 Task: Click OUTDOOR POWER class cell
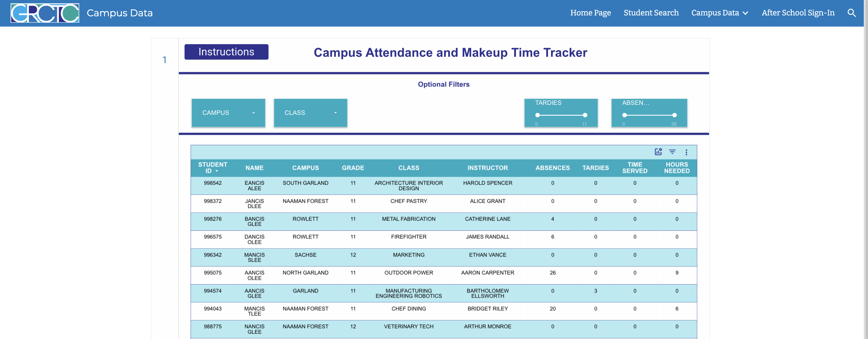[x=409, y=273]
